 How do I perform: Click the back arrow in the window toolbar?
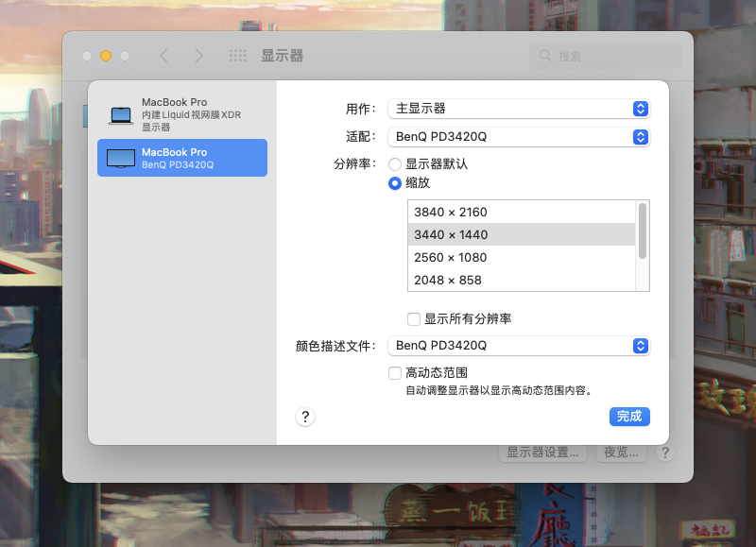pyautogui.click(x=163, y=56)
